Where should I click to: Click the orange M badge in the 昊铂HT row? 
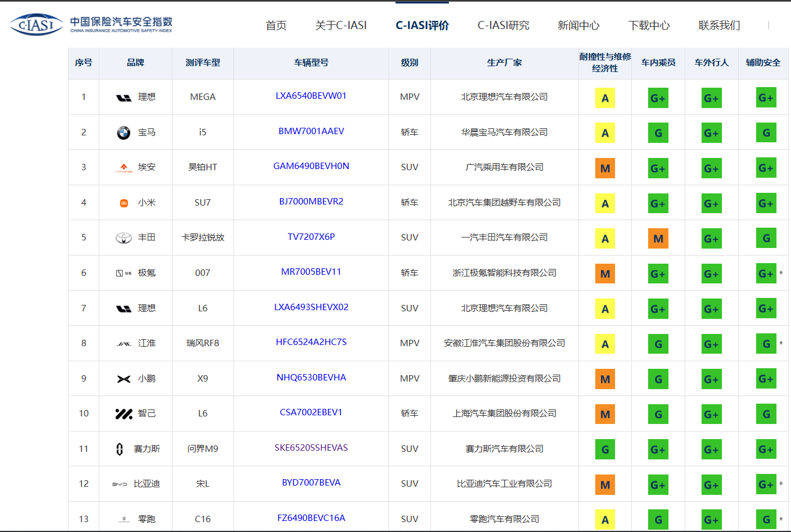tap(605, 168)
